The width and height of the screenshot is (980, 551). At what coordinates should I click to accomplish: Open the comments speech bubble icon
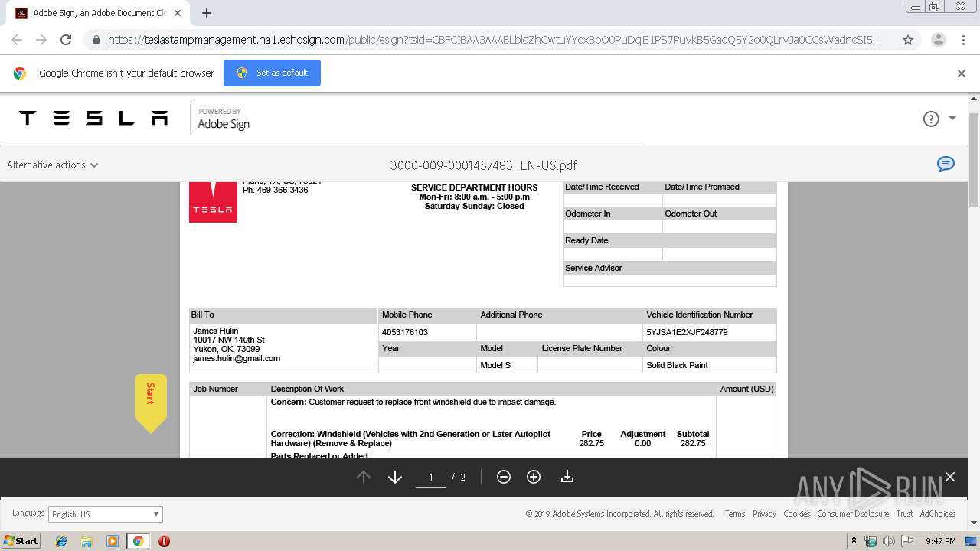coord(946,164)
